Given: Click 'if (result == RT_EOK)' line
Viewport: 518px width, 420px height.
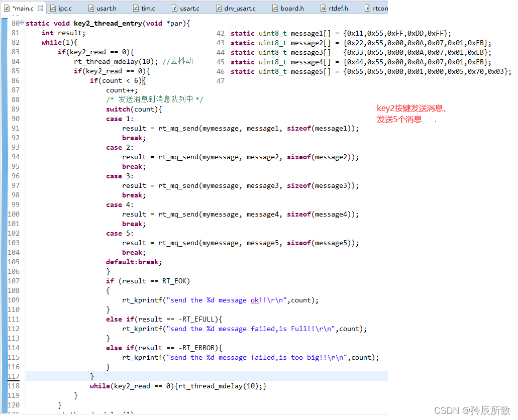Looking at the screenshot, I should [x=148, y=281].
